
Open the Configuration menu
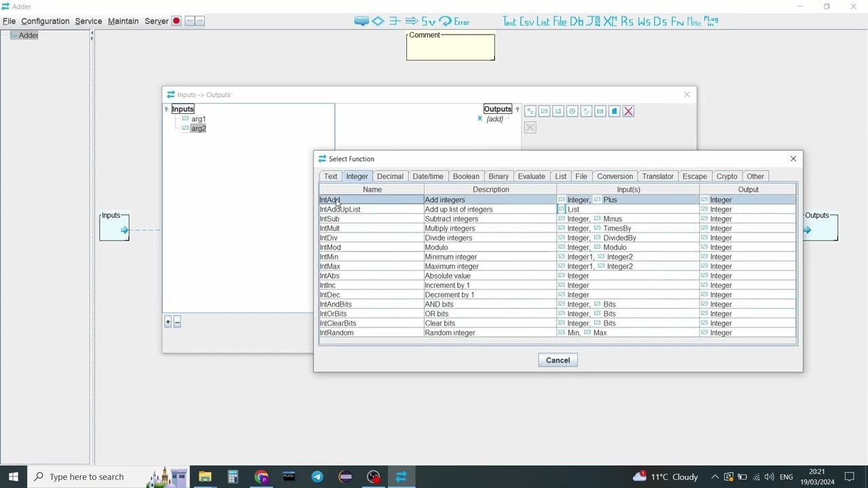point(45,21)
